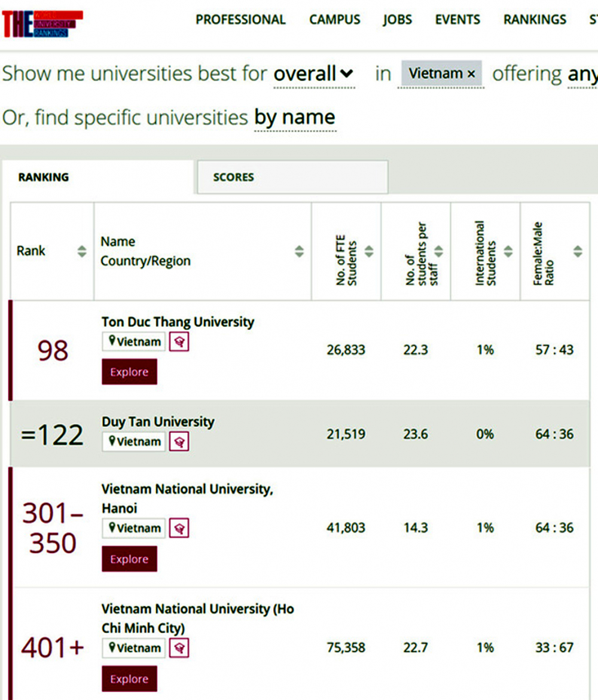Remove the Vietnam country filter tag
Screen dimensions: 598x700
click(x=471, y=74)
